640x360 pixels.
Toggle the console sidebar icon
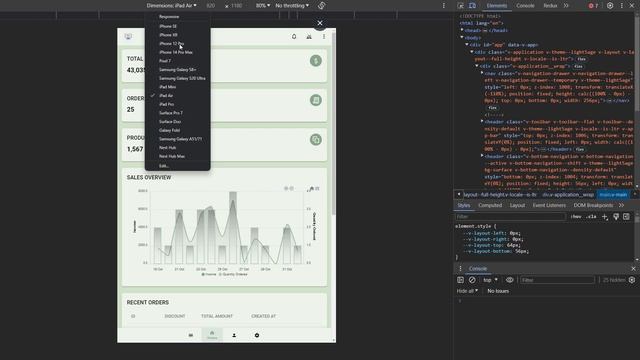[x=460, y=280]
